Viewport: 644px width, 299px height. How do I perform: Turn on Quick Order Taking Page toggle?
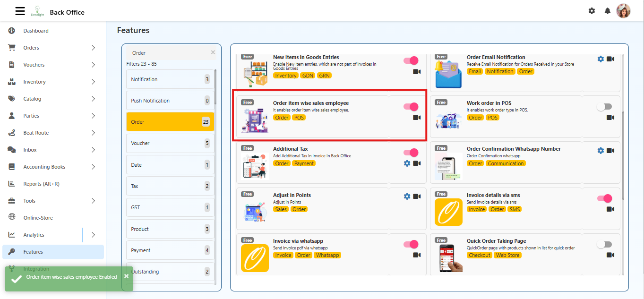(x=604, y=244)
